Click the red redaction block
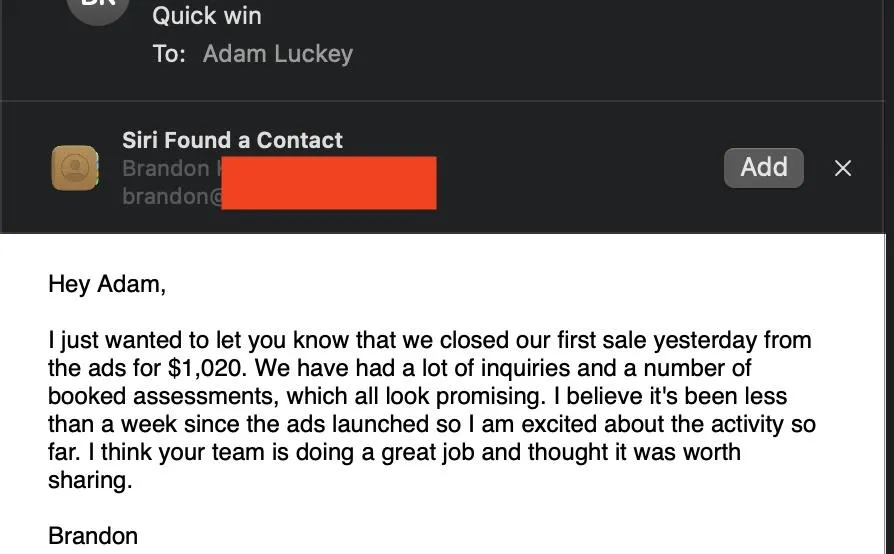The height and width of the screenshot is (554, 894). pos(329,183)
